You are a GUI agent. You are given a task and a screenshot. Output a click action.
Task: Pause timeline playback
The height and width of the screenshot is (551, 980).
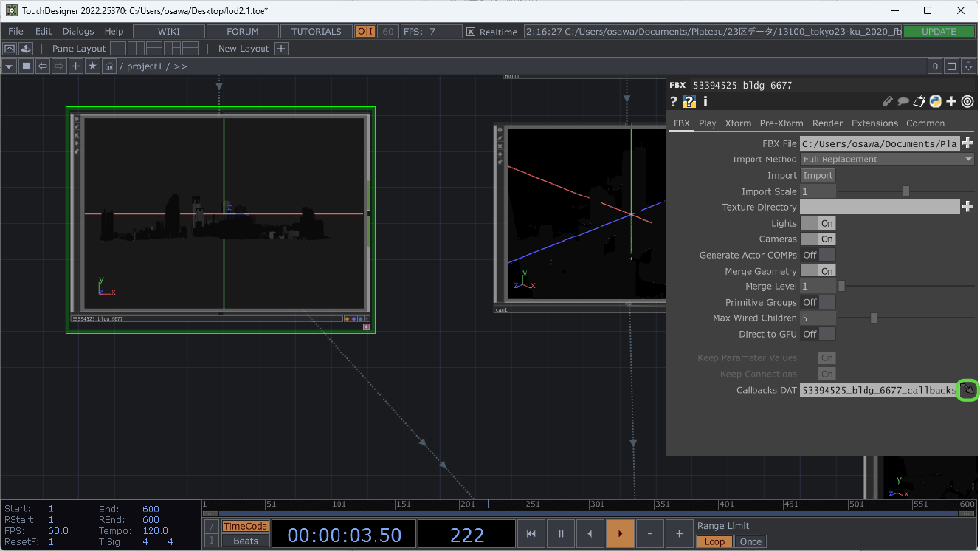click(x=560, y=533)
